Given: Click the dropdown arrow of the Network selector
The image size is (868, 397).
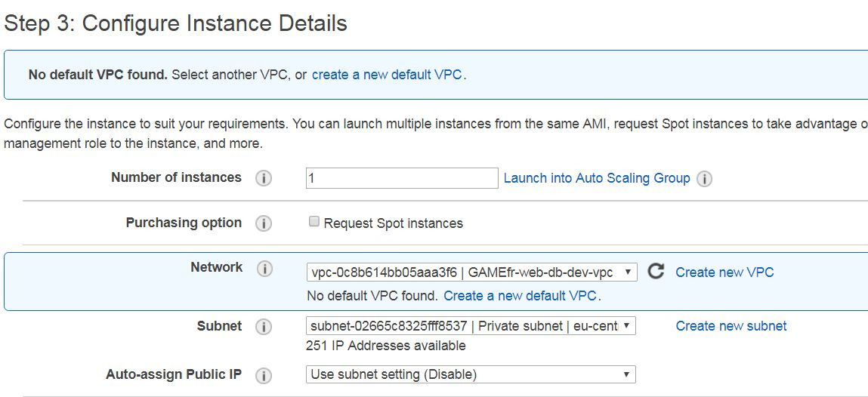Looking at the screenshot, I should 628,272.
